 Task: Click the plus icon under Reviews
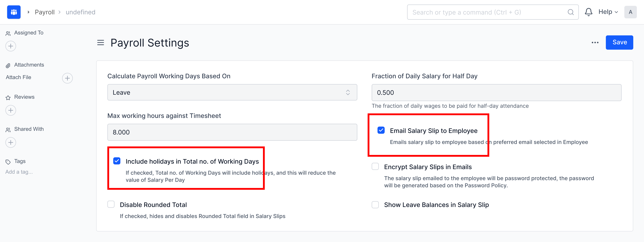(x=11, y=110)
